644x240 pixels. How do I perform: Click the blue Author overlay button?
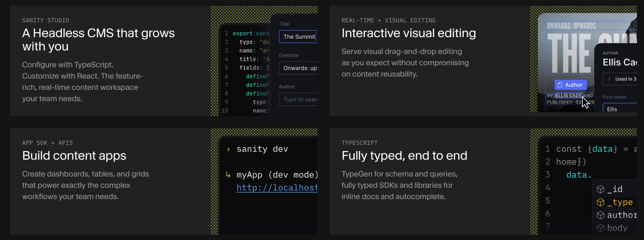[x=571, y=85]
